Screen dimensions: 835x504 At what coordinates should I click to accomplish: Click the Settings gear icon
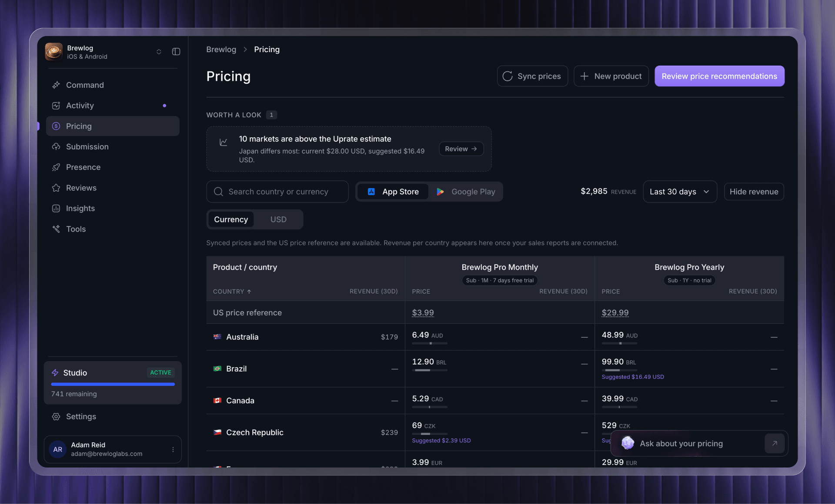pyautogui.click(x=56, y=417)
